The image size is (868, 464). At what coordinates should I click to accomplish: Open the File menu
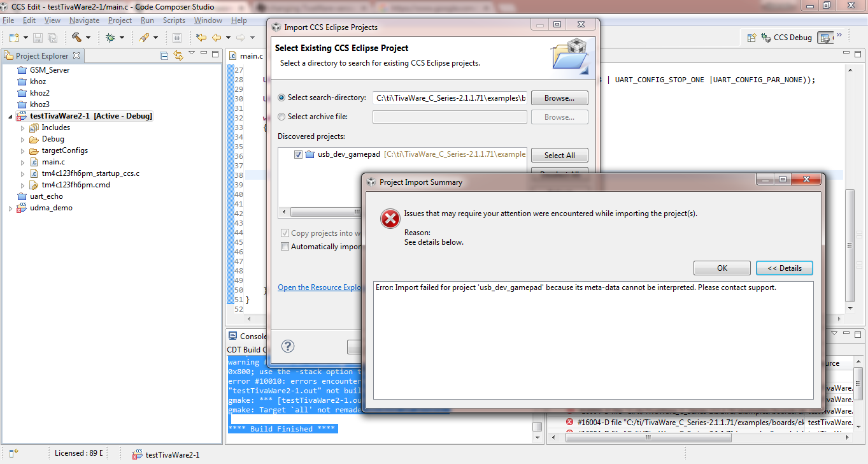pyautogui.click(x=8, y=20)
